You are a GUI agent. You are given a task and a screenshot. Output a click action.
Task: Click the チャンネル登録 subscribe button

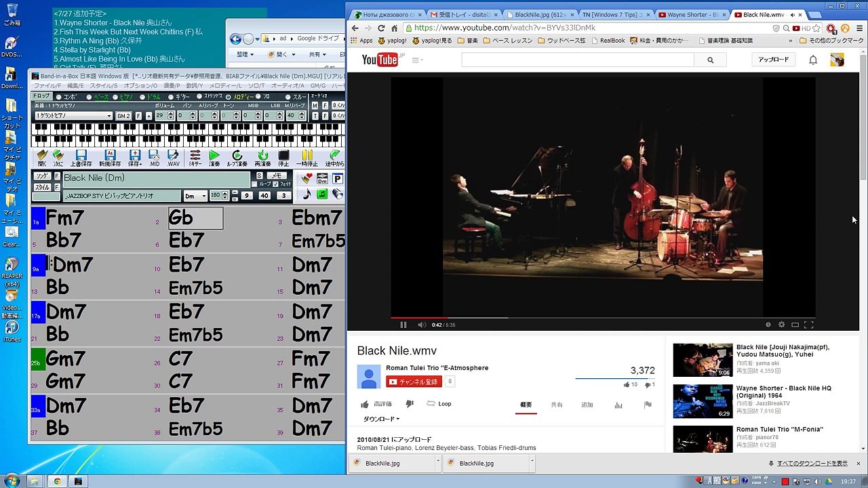click(414, 382)
